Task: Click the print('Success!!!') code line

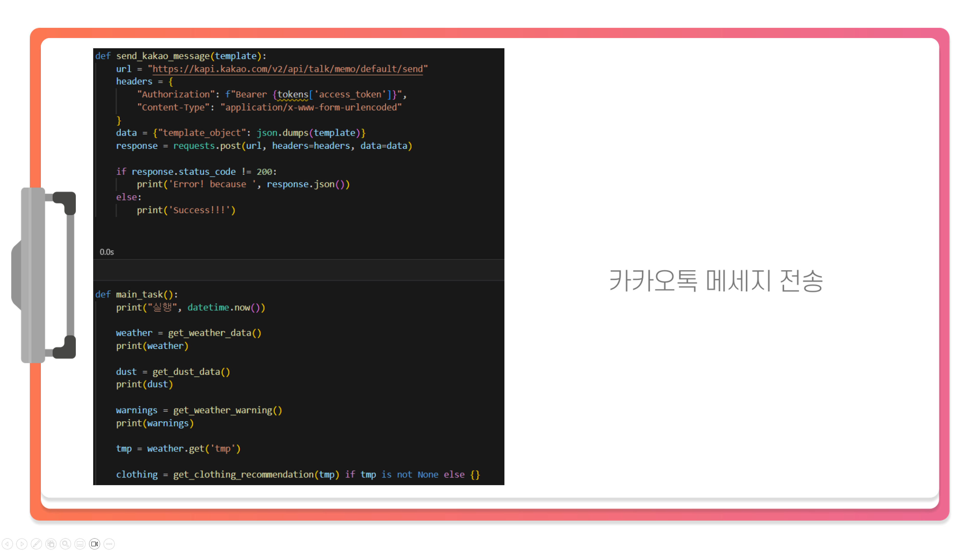Action: (186, 210)
